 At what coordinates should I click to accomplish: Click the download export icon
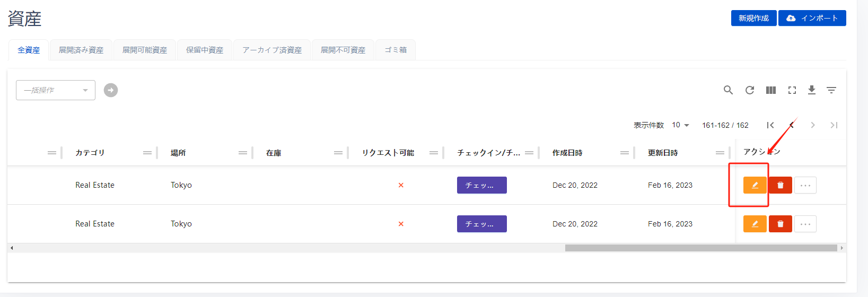[x=811, y=90]
